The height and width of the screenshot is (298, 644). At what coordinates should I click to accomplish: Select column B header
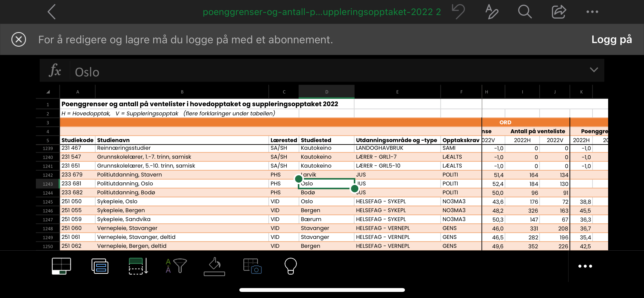(x=182, y=92)
